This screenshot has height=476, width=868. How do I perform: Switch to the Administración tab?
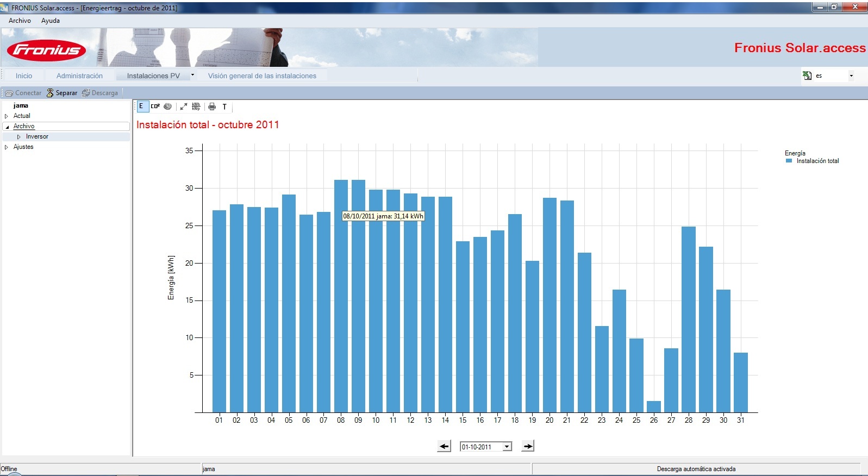click(79, 76)
